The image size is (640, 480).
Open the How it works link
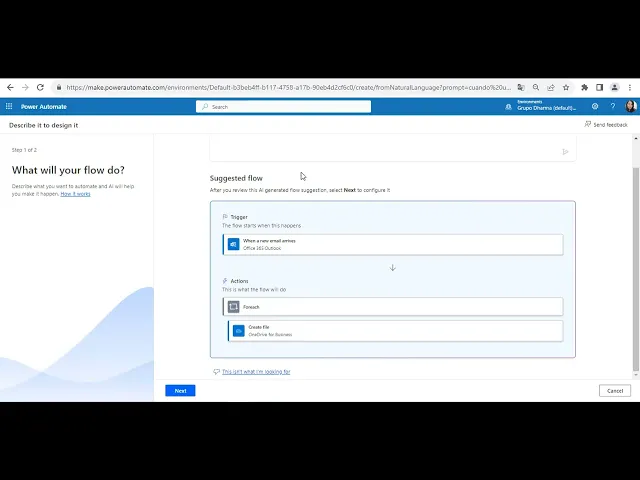76,194
